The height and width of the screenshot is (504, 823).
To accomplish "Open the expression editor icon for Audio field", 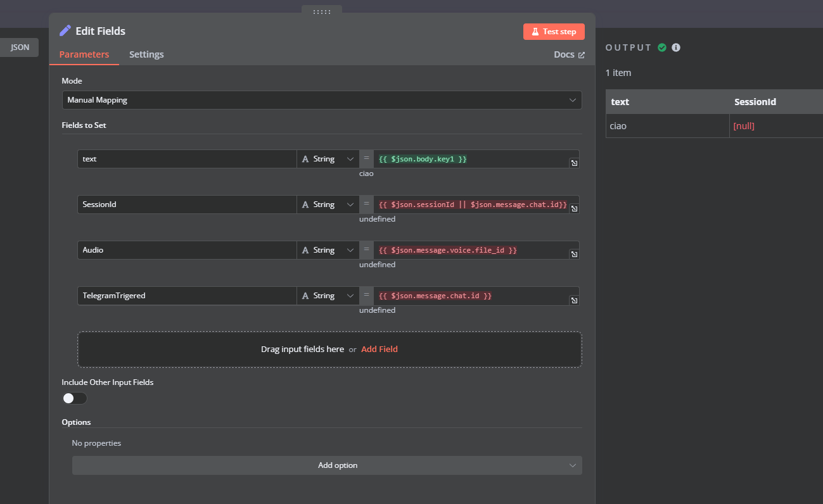I will point(574,254).
